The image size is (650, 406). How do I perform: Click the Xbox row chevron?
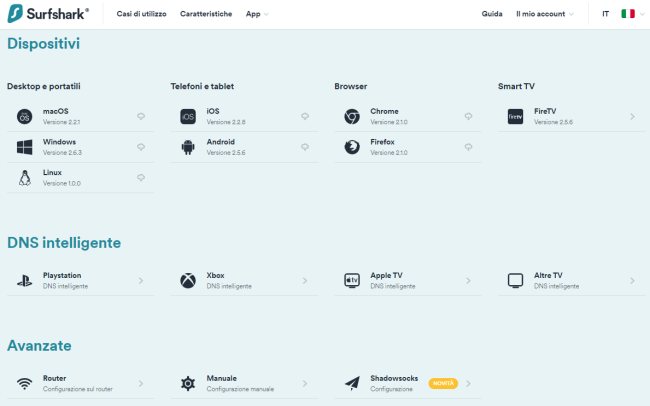click(305, 281)
